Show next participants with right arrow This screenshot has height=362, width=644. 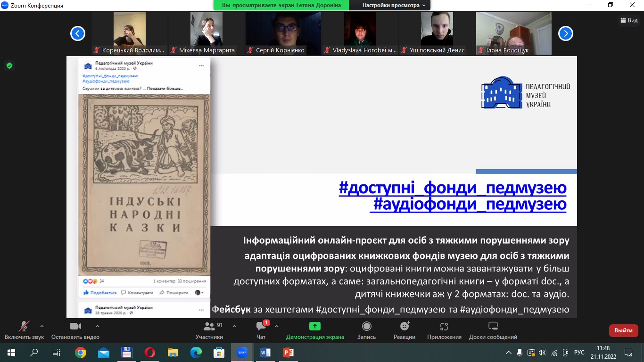click(565, 33)
